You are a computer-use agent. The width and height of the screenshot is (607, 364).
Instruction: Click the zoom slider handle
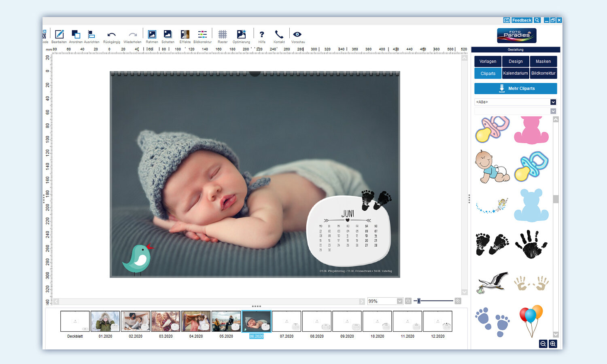419,301
